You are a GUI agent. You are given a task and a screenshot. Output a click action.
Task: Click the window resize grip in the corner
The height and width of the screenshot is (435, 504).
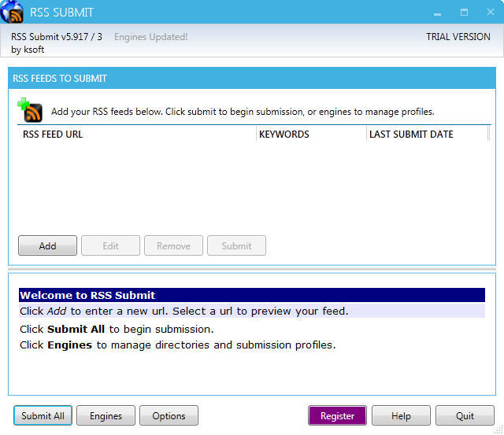498,429
